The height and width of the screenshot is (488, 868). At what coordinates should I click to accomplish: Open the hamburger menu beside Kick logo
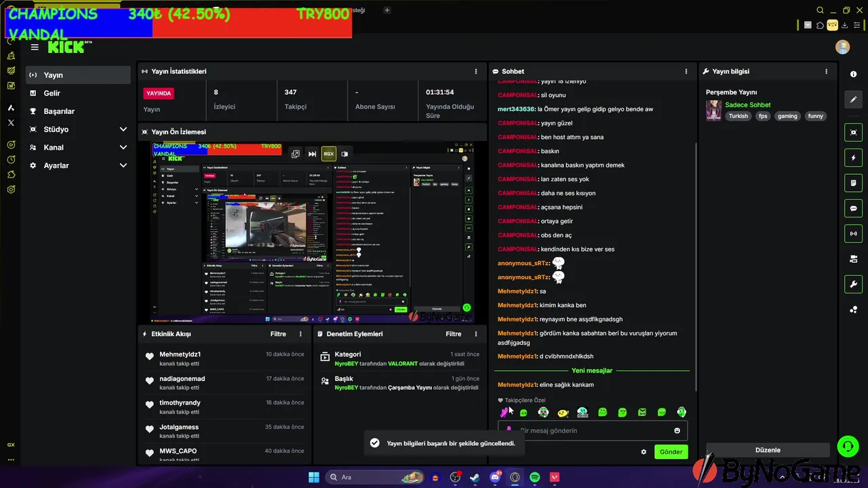35,47
